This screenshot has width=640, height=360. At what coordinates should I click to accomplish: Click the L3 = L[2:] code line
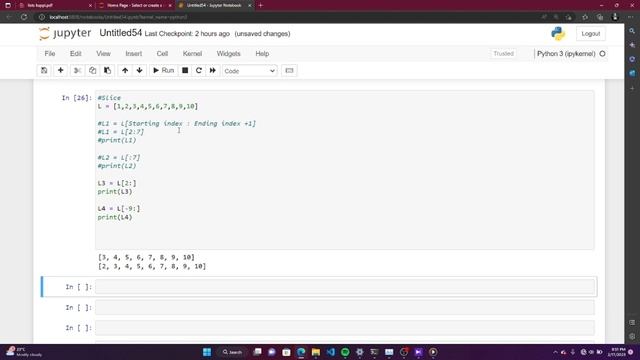(x=117, y=183)
